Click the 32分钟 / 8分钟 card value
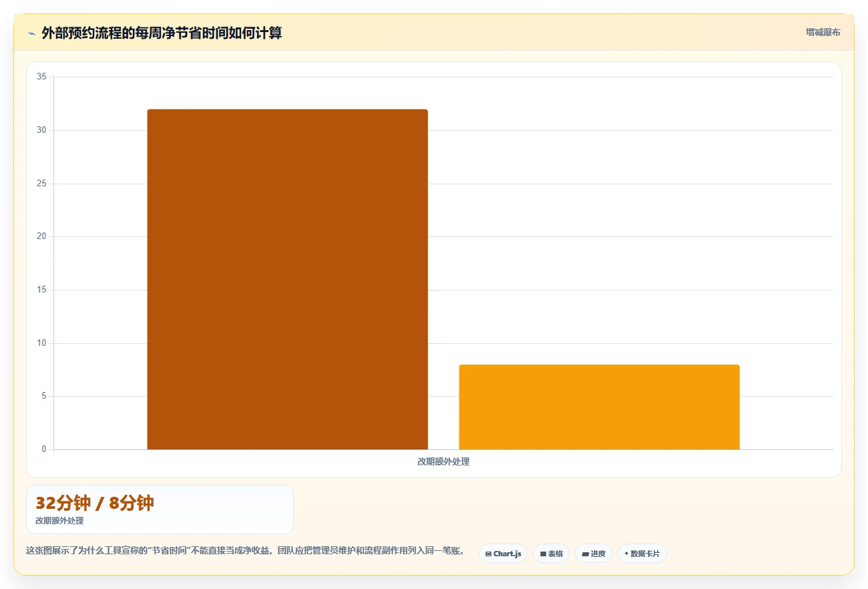Screen dimensions: 868x589 (x=95, y=503)
